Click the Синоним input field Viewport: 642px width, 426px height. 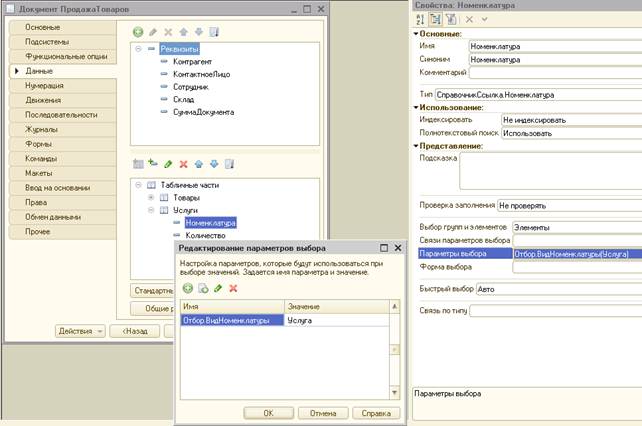tap(555, 59)
